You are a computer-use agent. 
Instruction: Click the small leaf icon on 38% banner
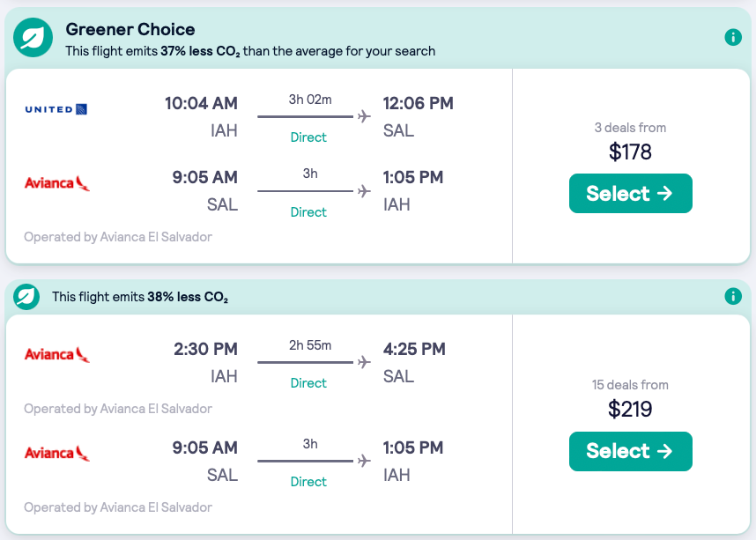[x=26, y=297]
